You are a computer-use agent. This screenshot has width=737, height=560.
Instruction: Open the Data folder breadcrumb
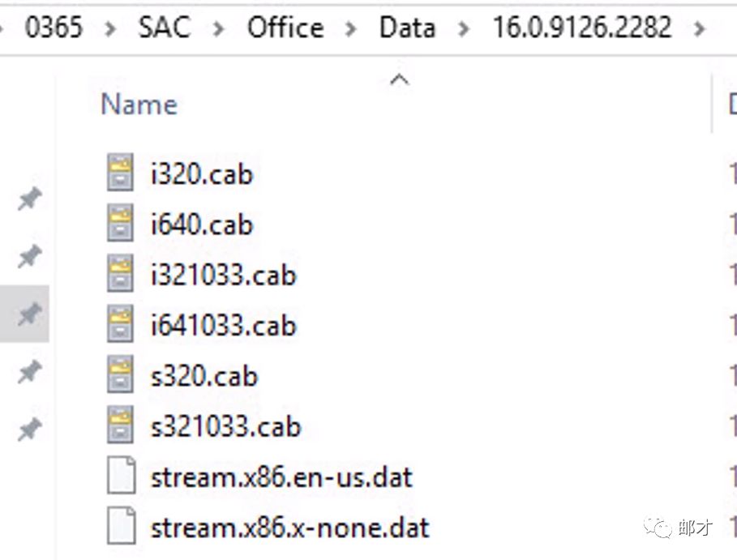407,28
